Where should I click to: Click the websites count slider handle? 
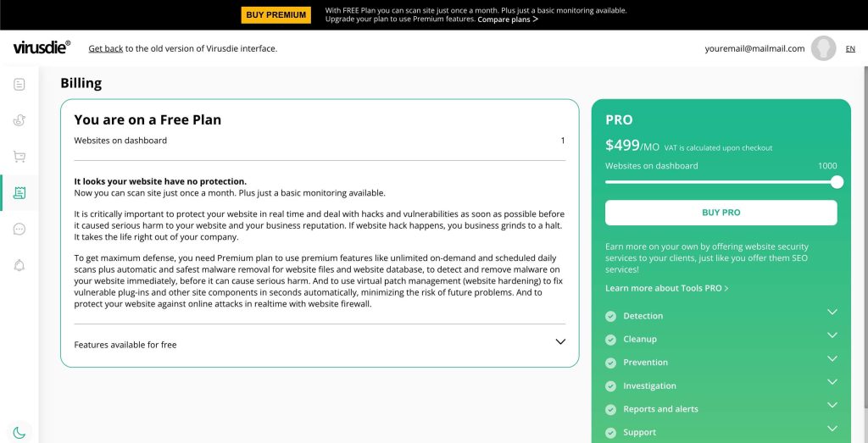click(x=837, y=182)
